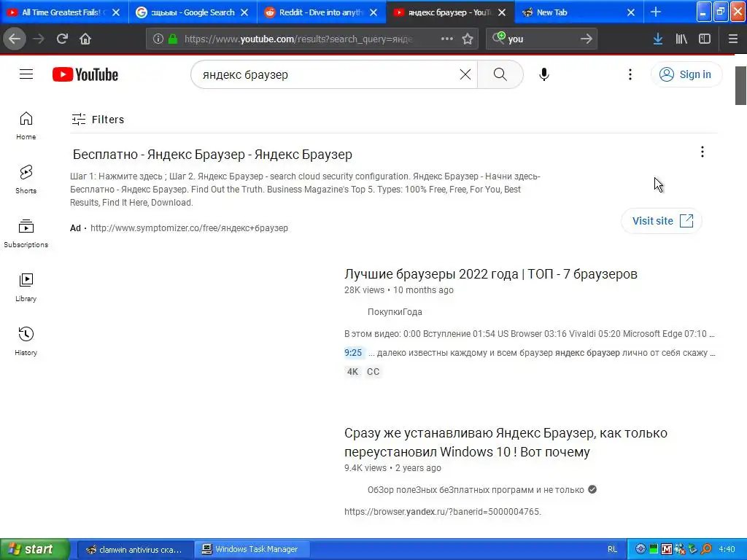Viewport: 747px width, 560px height.
Task: Click the YouTube magnifier search button
Action: point(500,74)
